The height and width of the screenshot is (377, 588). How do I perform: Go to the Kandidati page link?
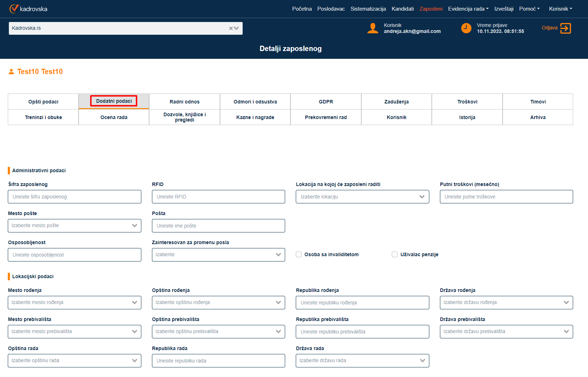[x=402, y=9]
